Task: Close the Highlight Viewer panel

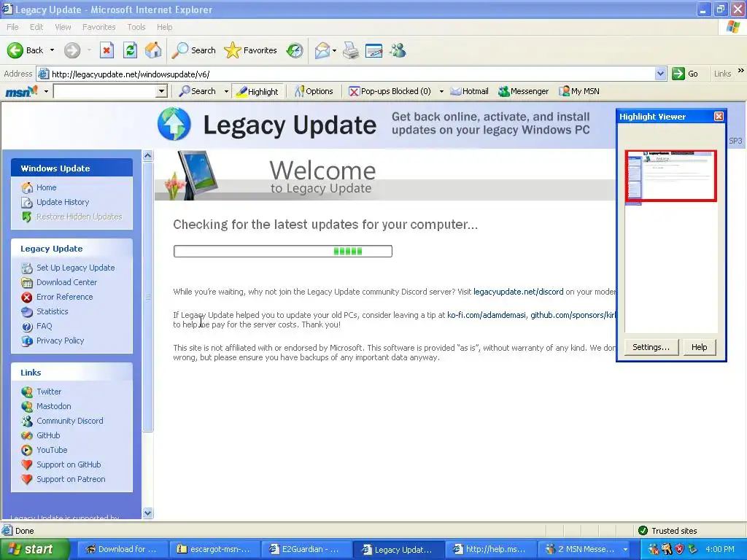Action: click(x=719, y=116)
